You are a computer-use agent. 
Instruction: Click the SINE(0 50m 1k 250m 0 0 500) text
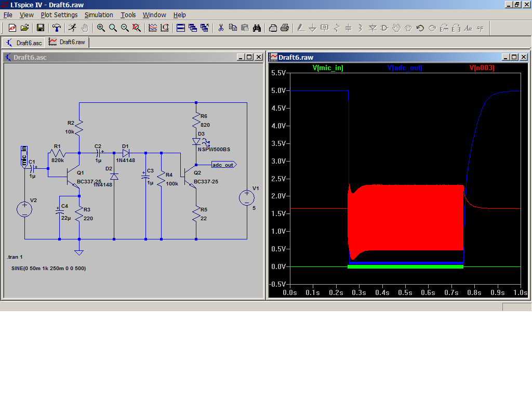[48, 269]
